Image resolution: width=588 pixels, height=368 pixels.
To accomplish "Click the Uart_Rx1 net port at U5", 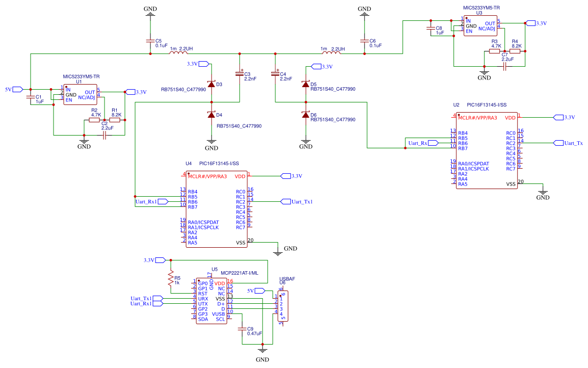I will tap(147, 304).
